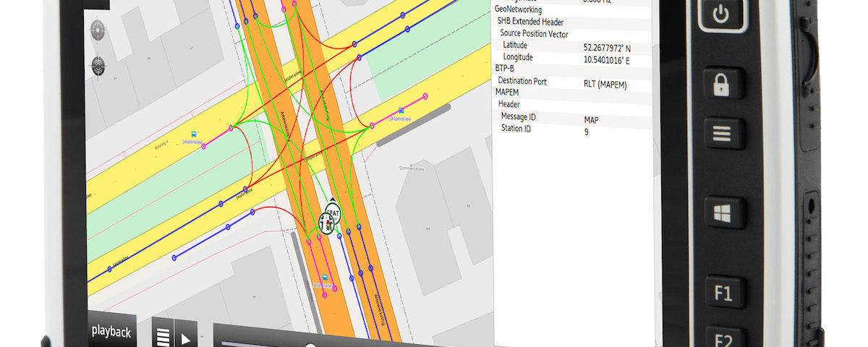Expand the Source Position Vector entry

coord(534,34)
